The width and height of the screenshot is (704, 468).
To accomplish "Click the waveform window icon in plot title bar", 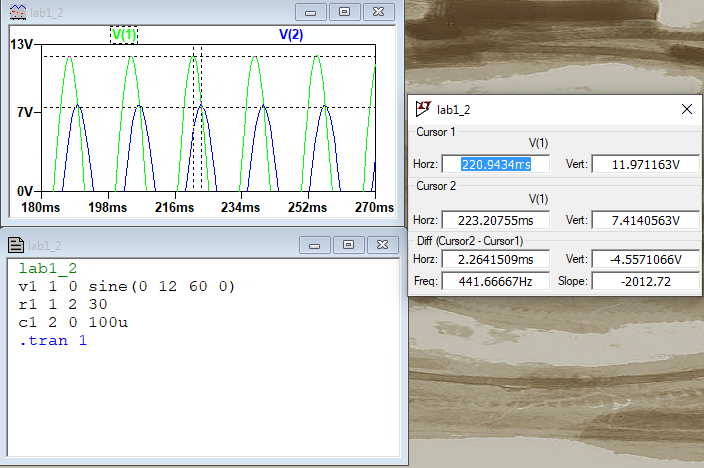I will tap(16, 11).
